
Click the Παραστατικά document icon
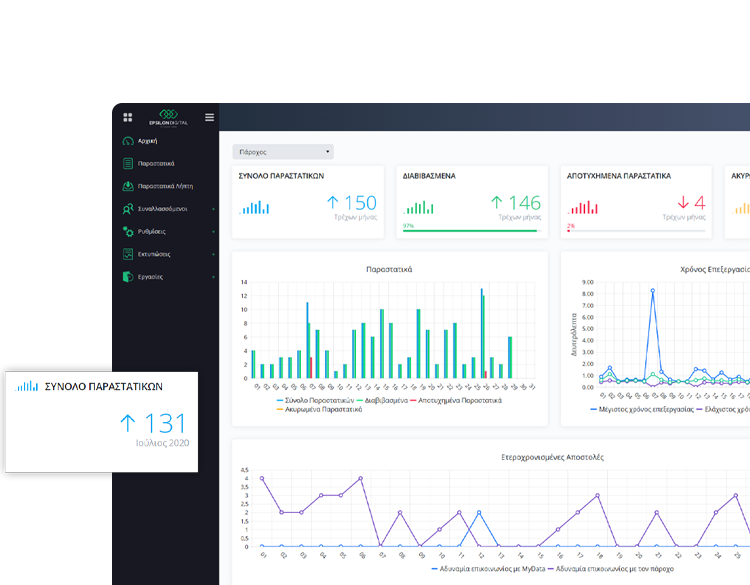(128, 164)
